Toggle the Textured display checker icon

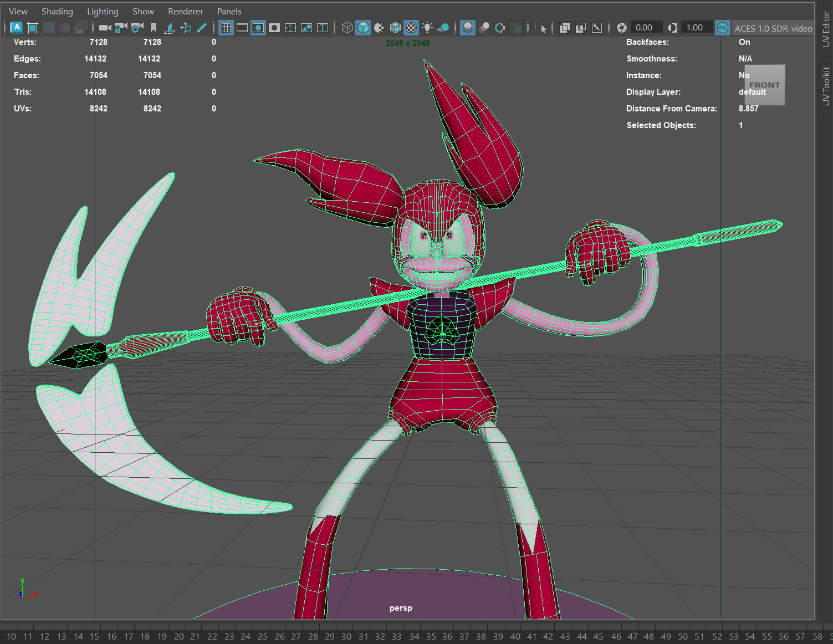pos(411,28)
